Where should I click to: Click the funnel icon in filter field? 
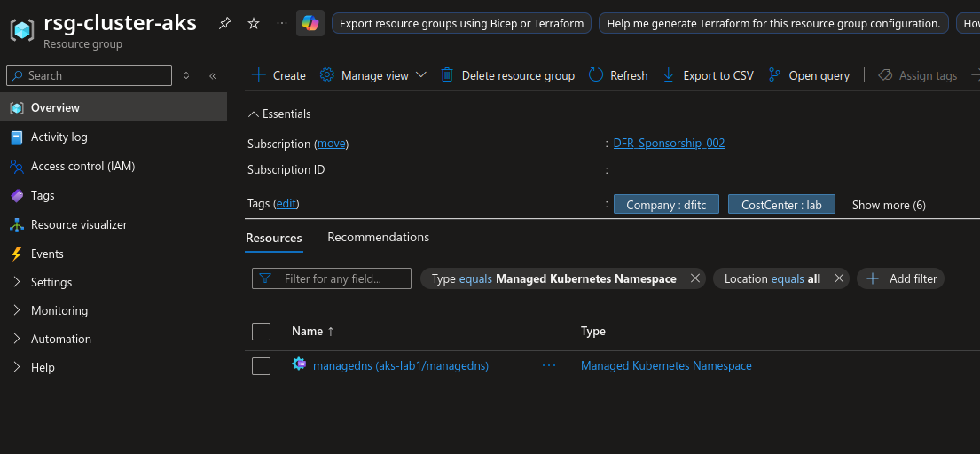(x=265, y=278)
